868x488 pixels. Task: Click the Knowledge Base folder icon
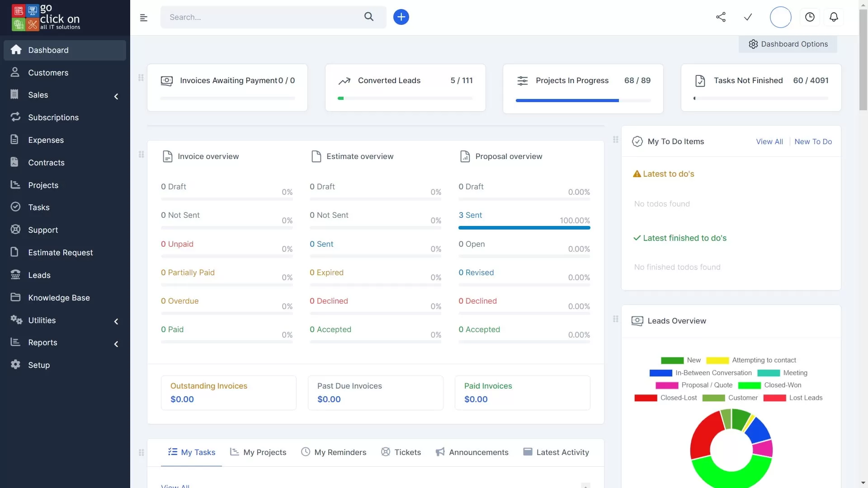tap(15, 297)
